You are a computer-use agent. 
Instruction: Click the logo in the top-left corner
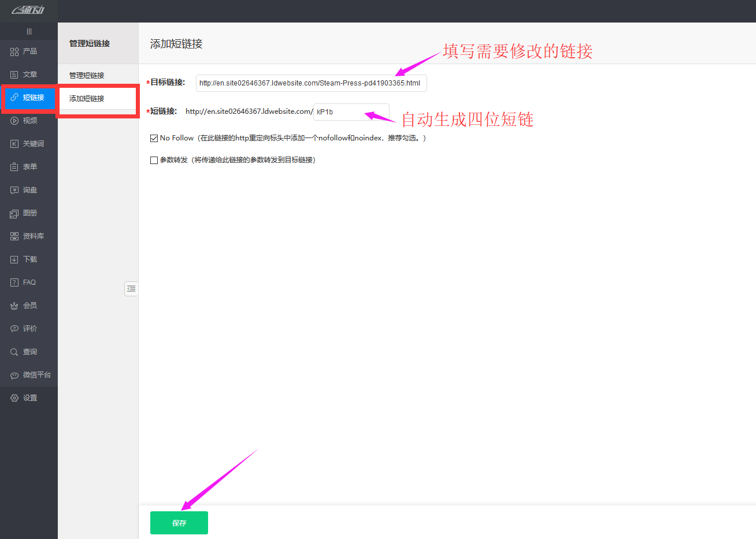coord(28,10)
